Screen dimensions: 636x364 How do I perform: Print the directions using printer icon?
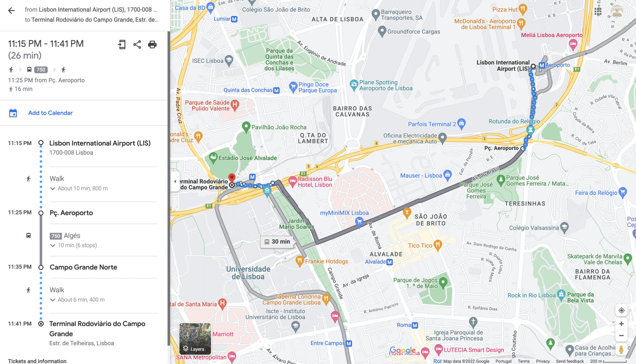pyautogui.click(x=152, y=44)
